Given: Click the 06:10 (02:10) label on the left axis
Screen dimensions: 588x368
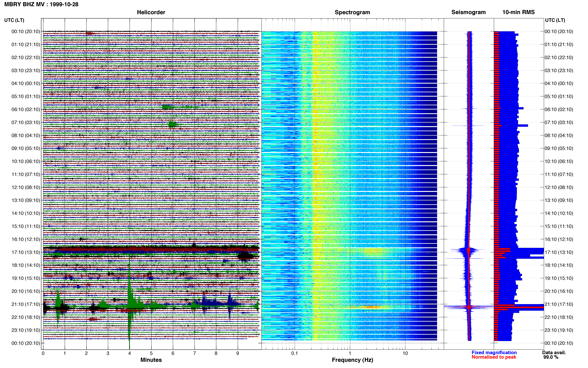Looking at the screenshot, I should (26, 109).
